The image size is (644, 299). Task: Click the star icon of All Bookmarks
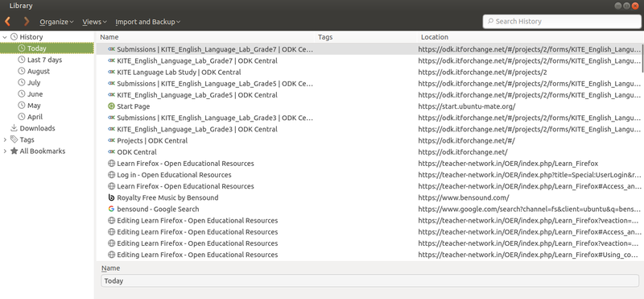pyautogui.click(x=14, y=151)
